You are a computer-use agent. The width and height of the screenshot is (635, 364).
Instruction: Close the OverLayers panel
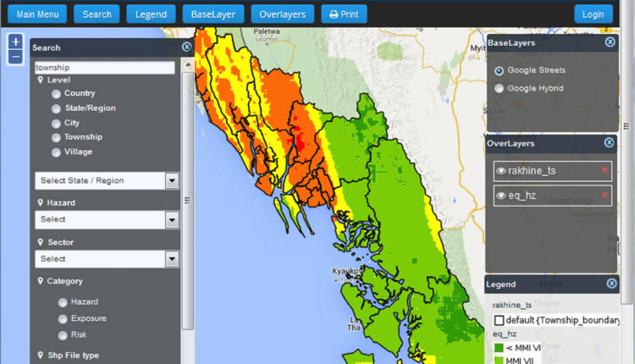tap(610, 143)
